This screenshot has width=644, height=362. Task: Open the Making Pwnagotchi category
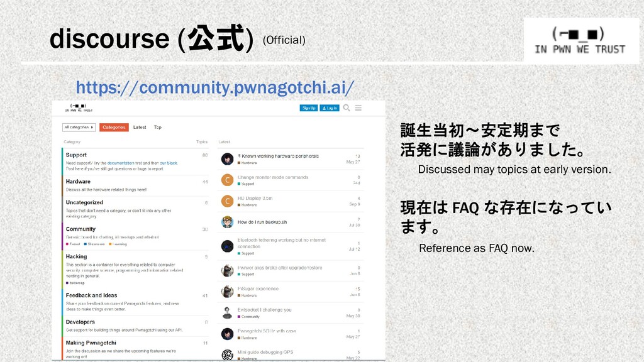tap(91, 343)
